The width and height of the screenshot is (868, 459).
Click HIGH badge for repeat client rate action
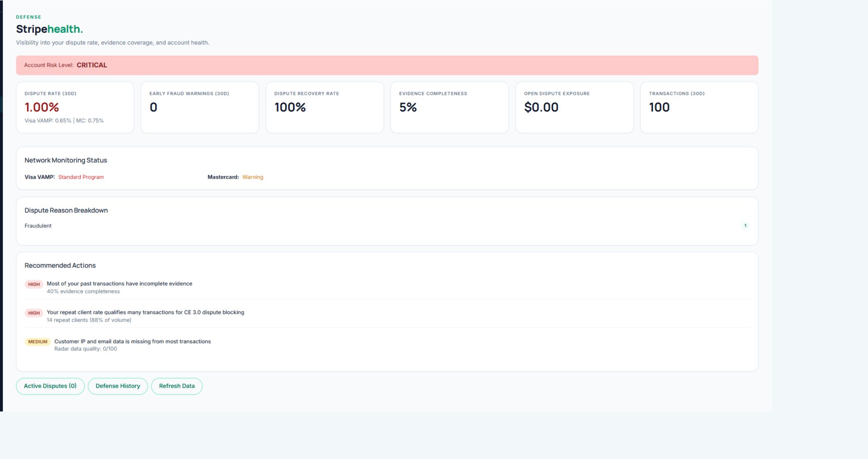tap(34, 313)
